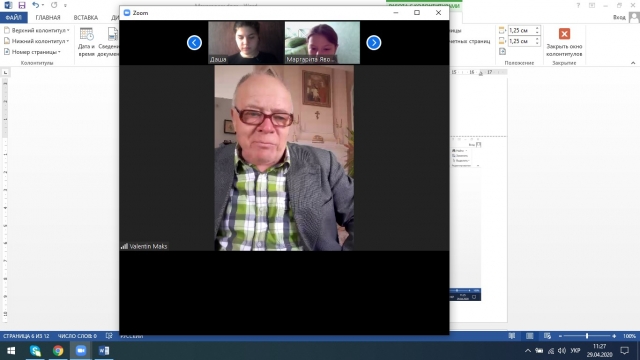Screen dimensions: 640x360
Task: Click the ruler tab selector in Word
Action: click(x=5, y=72)
